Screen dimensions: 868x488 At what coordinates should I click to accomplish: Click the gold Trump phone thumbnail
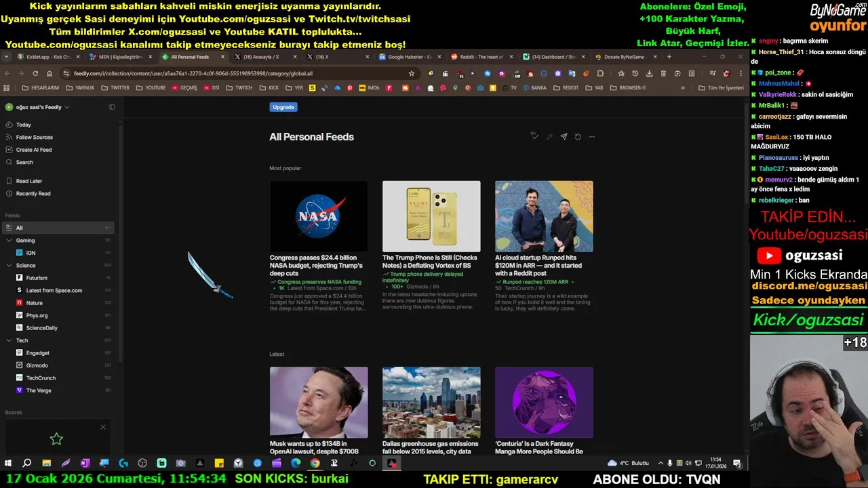(431, 216)
